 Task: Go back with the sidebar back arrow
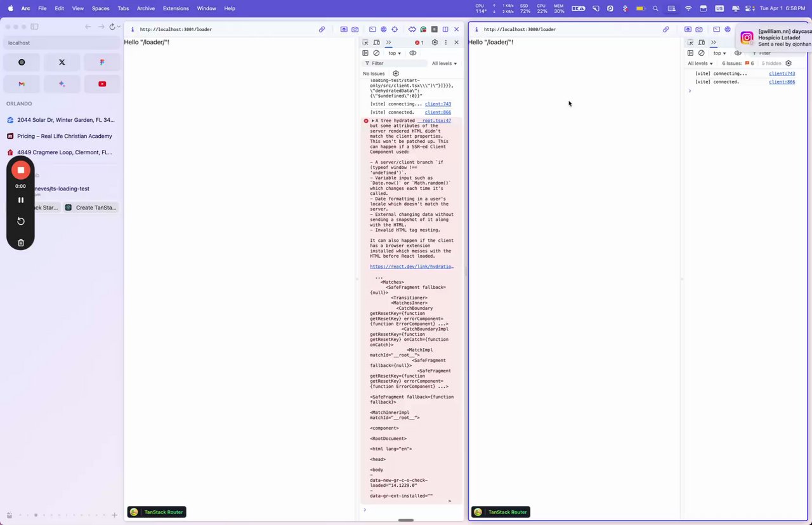click(x=88, y=27)
